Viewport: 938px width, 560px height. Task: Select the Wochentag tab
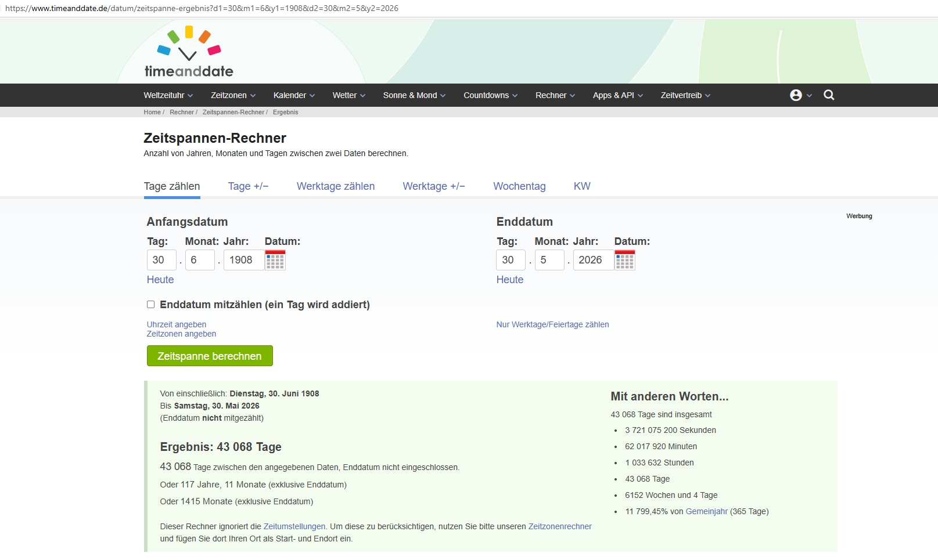519,186
